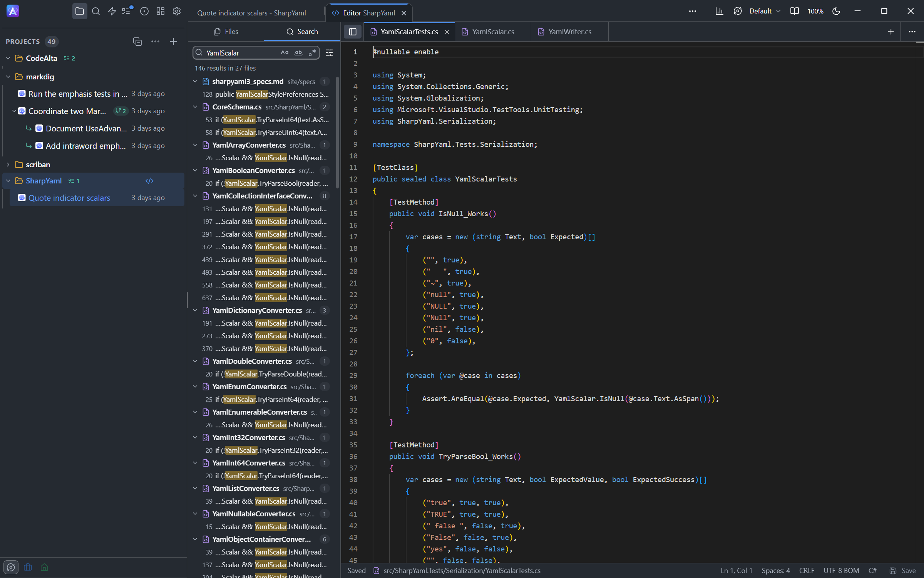
Task: Open editor tab more options ellipsis
Action: coord(912,32)
